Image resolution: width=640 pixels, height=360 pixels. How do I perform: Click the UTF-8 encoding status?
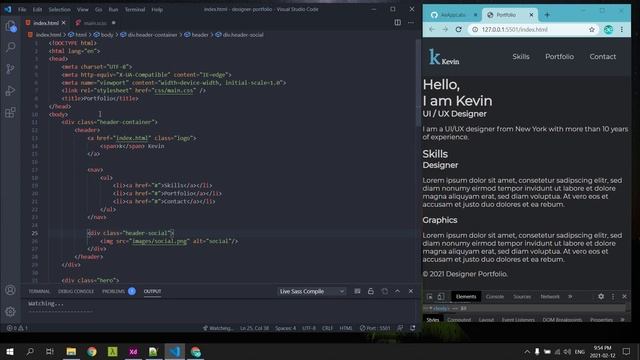[x=309, y=328]
